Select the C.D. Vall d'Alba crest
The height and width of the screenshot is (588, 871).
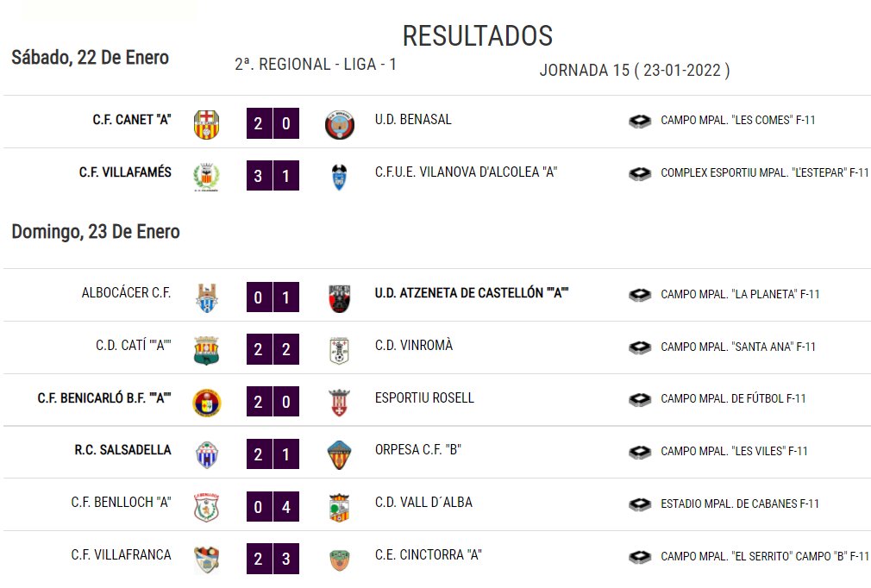(340, 508)
